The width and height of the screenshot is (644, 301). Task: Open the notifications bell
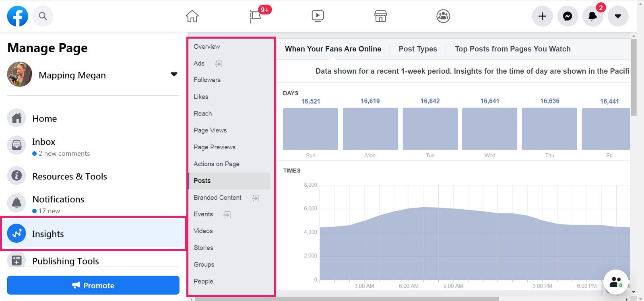point(592,16)
